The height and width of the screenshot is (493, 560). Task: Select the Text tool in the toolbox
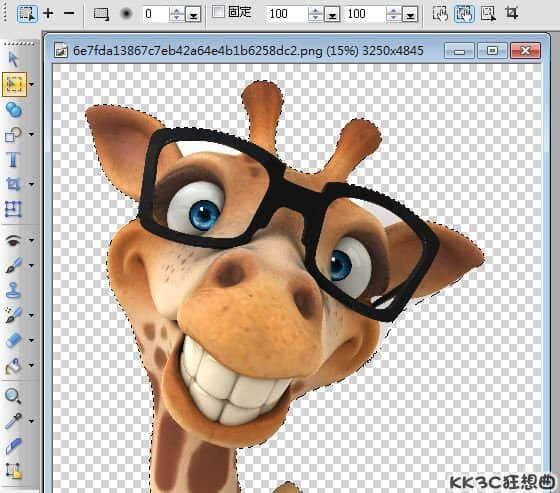(13, 159)
